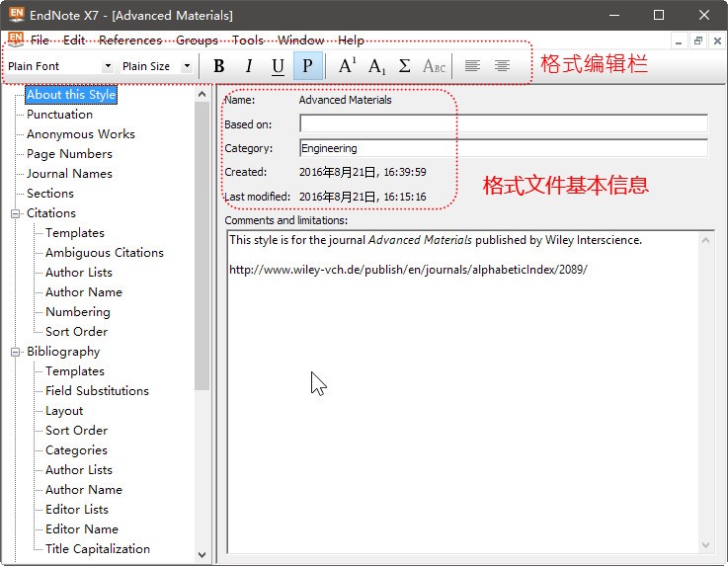Click the Category field containing Engineering
The width and height of the screenshot is (728, 566).
pyautogui.click(x=504, y=148)
